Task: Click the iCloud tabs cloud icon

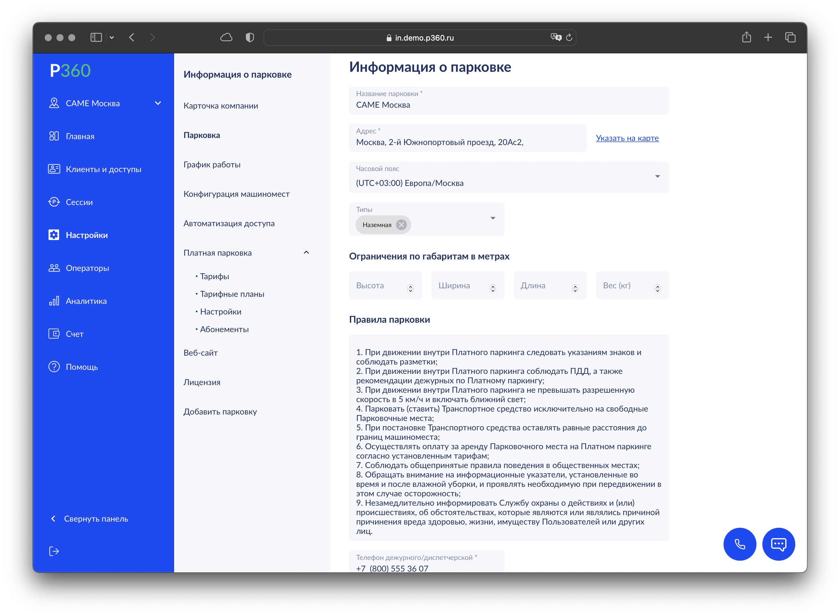Action: point(226,37)
